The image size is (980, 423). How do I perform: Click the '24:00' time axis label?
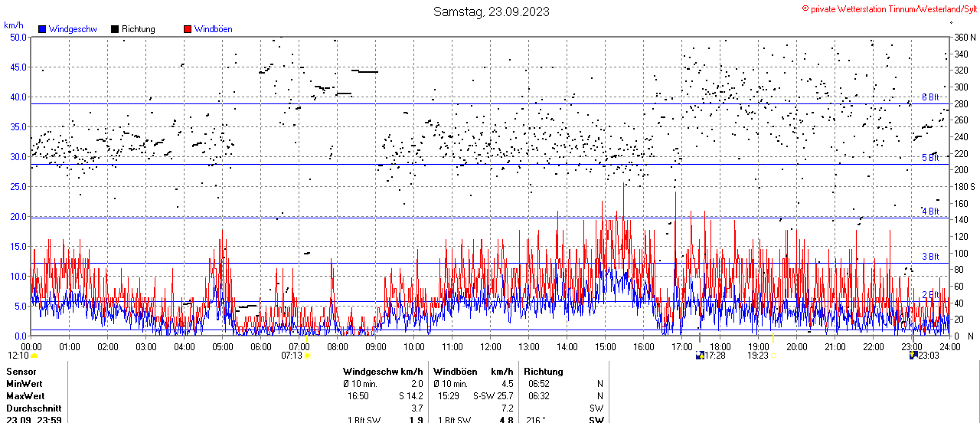pyautogui.click(x=949, y=346)
